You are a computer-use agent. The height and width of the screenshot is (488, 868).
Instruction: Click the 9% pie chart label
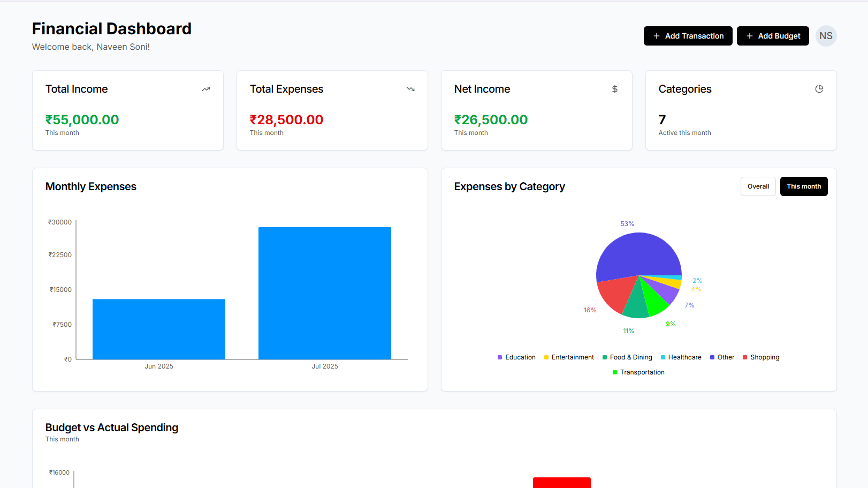[671, 324]
